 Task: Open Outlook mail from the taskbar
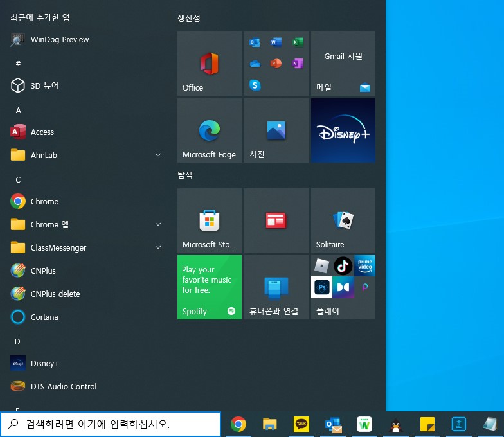[333, 424]
